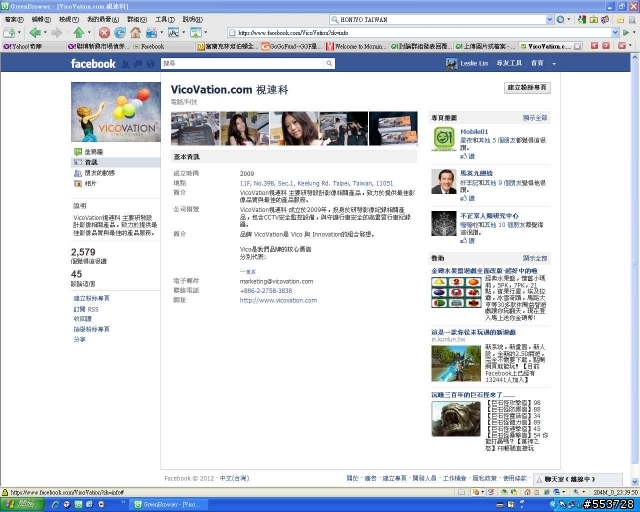Click the GreenBrowser taskbar button

point(167,505)
